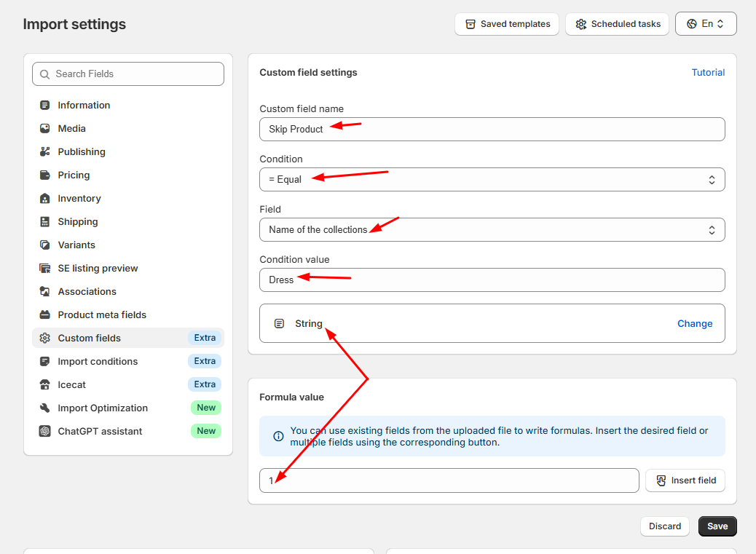The height and width of the screenshot is (554, 756).
Task: Click the Import Optimization wrench icon
Action: click(x=45, y=408)
